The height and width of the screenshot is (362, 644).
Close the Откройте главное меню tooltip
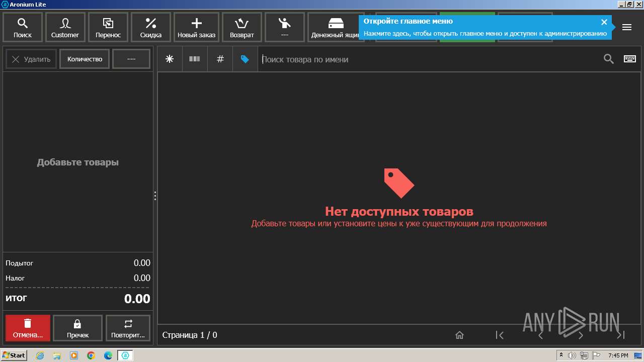tap(604, 22)
